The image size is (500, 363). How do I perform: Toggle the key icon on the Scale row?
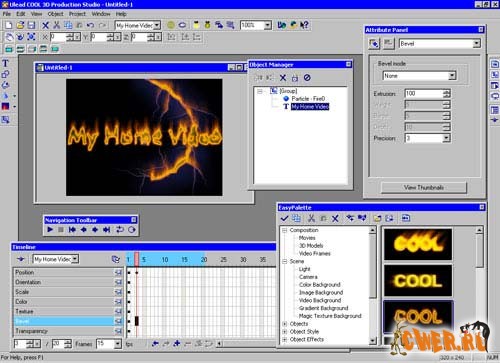118,292
